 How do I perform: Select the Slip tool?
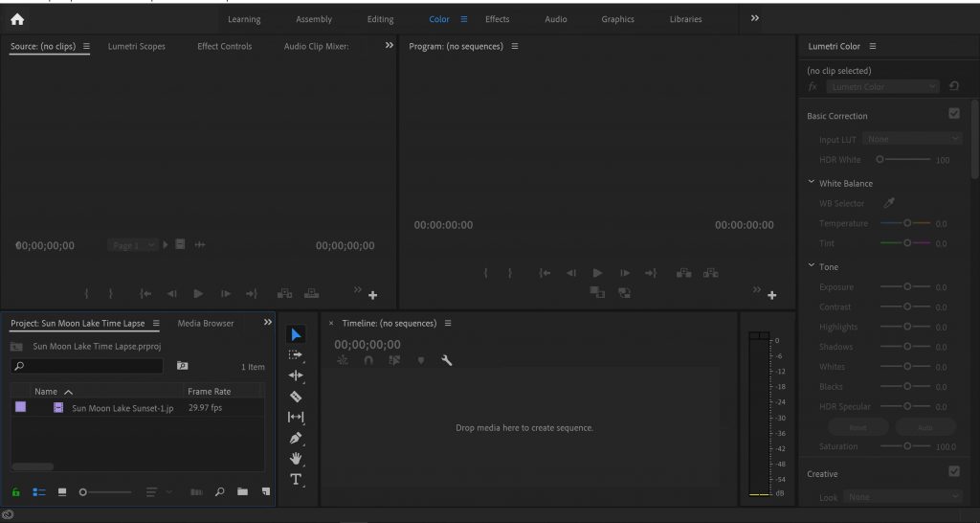296,418
